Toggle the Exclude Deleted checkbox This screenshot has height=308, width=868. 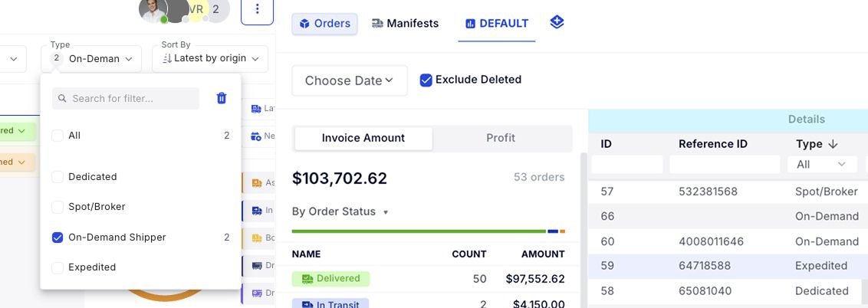click(426, 80)
